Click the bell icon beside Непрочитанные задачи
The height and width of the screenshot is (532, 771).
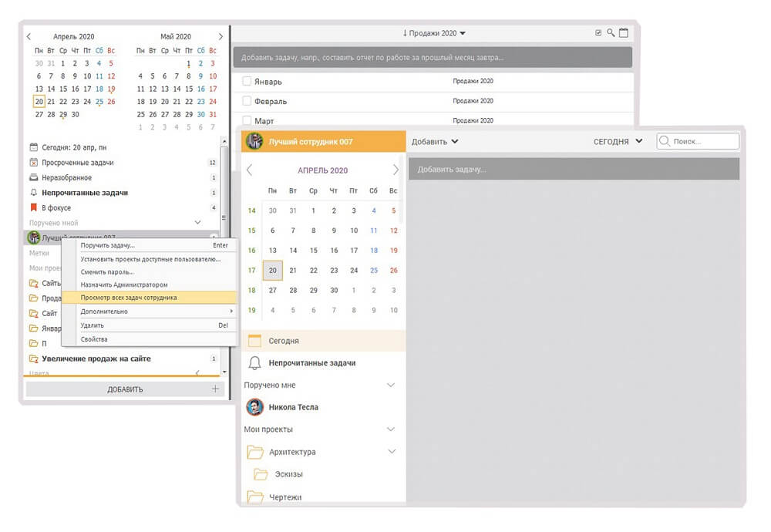254,363
